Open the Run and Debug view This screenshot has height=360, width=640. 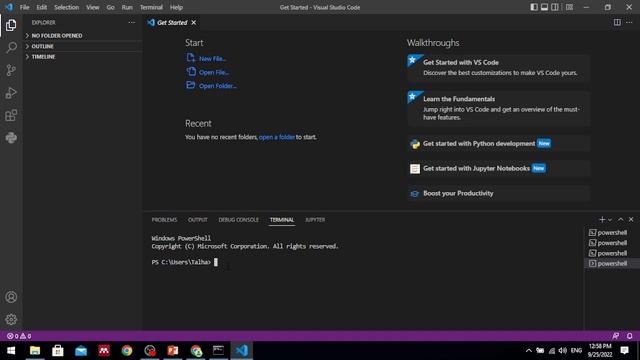coord(11,93)
